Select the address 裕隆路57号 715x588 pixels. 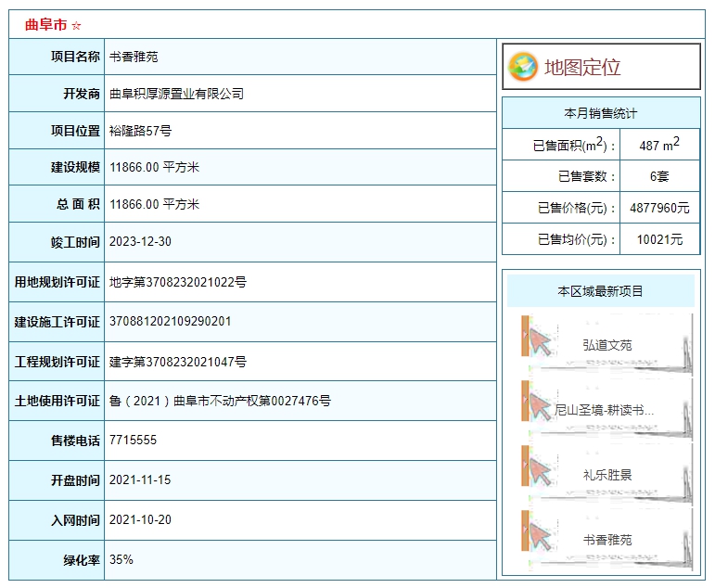point(140,131)
